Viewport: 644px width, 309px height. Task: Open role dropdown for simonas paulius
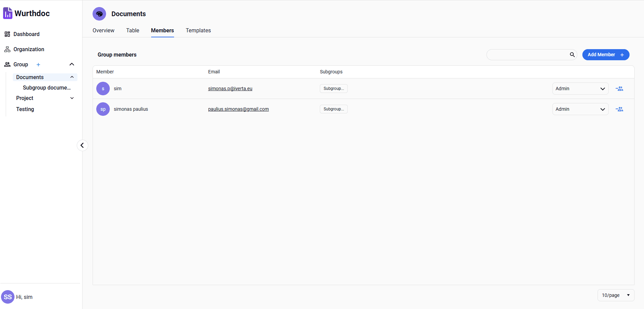click(580, 109)
